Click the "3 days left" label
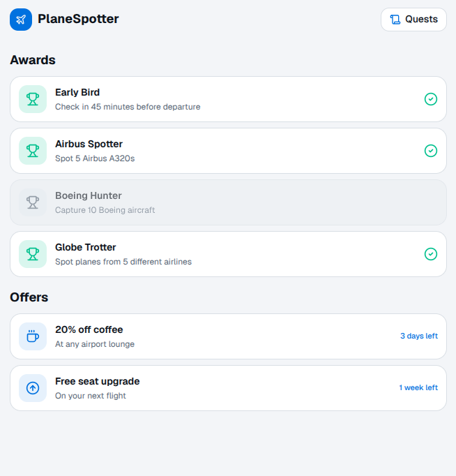 tap(418, 336)
